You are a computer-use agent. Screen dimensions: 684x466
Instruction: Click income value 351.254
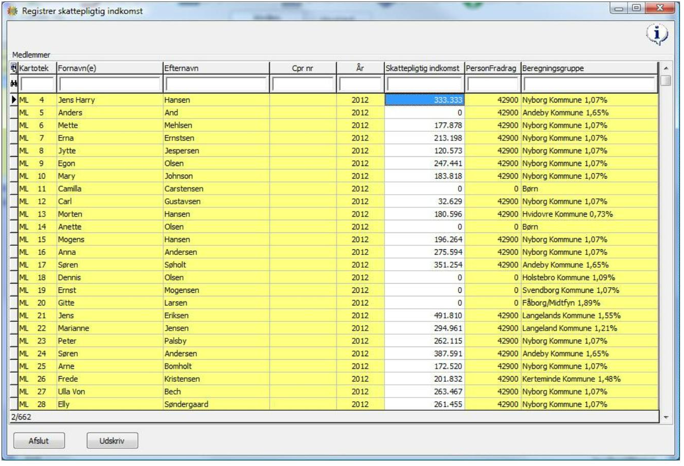pos(448,265)
